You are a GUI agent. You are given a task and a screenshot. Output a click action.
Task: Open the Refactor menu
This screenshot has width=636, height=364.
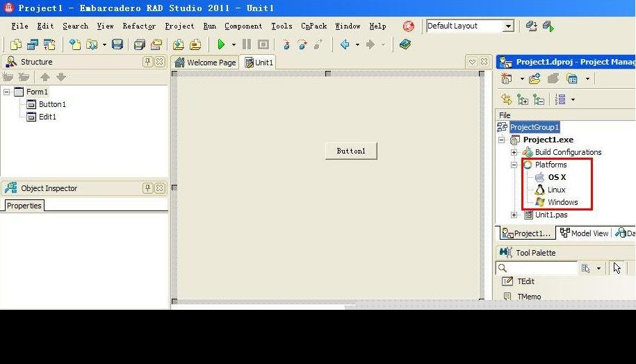coord(139,26)
